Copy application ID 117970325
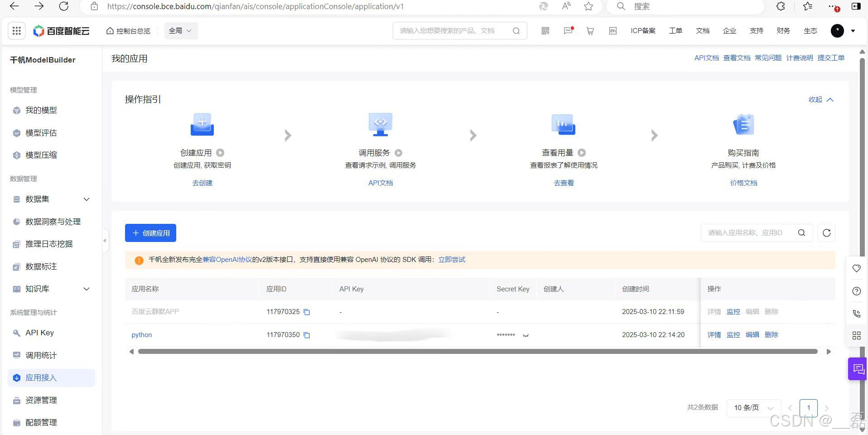 click(x=307, y=312)
